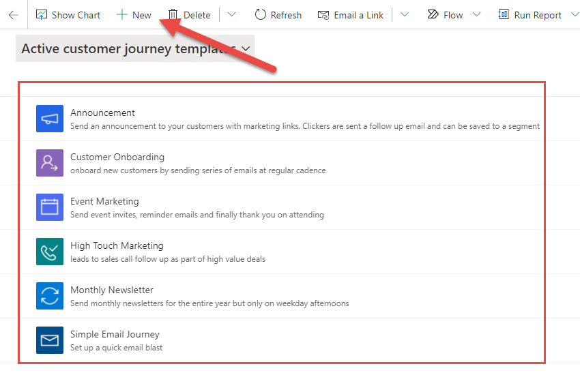Expand the Run Report dropdown arrow
Viewport: 580px width, 392px height.
point(574,15)
